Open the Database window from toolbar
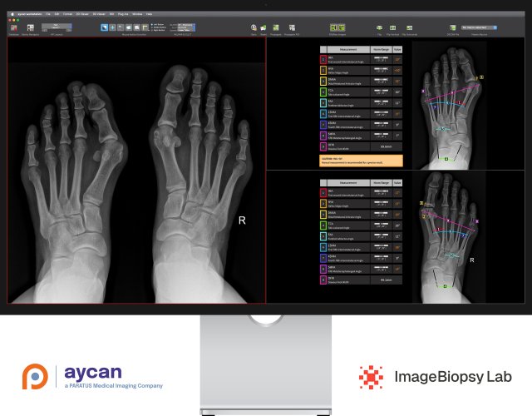Viewport: 532px width, 416px height. pyautogui.click(x=13, y=27)
